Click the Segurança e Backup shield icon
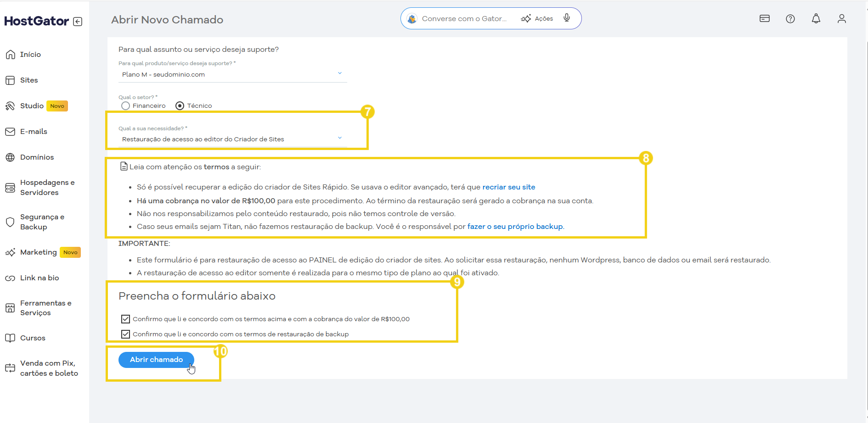The height and width of the screenshot is (423, 868). [x=10, y=222]
